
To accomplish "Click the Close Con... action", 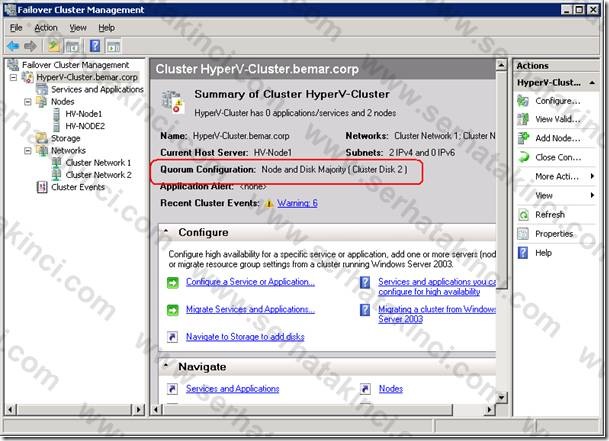I will [x=558, y=157].
